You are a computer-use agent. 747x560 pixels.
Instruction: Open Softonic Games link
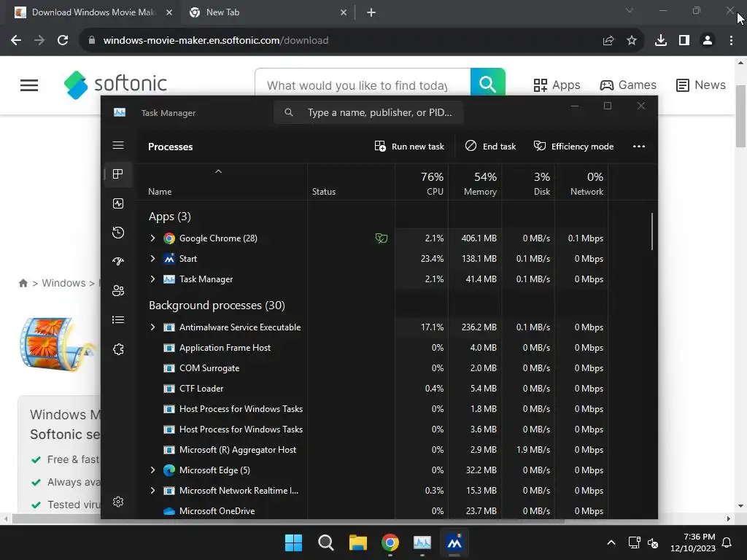(628, 85)
